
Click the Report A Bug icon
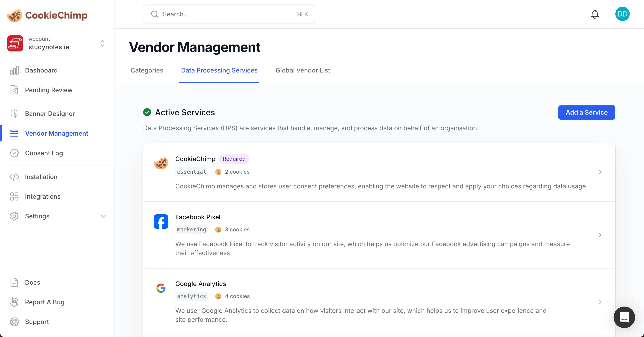(14, 302)
